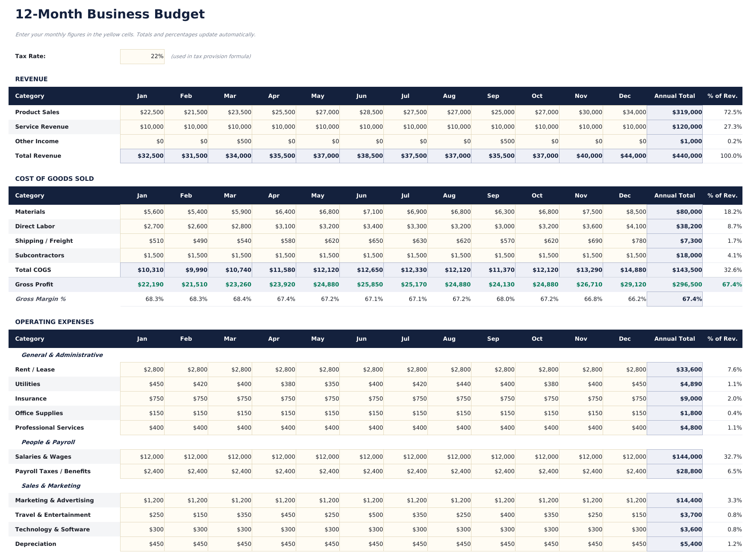Select the Total Revenue Annual Total of $440,000
Viewport: 751px width, 560px height.
pyautogui.click(x=674, y=156)
